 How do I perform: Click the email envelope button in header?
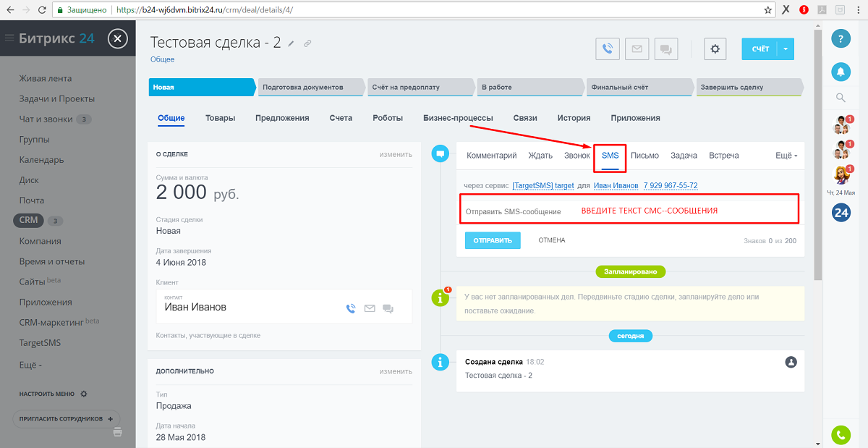pos(637,49)
